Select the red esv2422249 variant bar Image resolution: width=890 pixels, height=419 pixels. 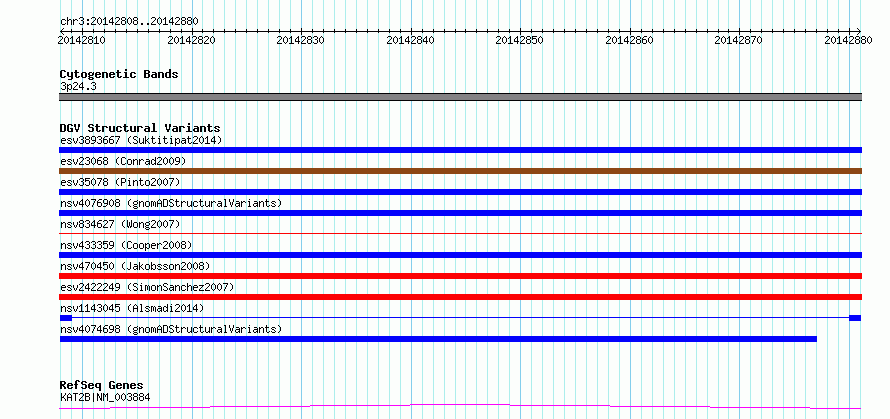click(x=460, y=297)
